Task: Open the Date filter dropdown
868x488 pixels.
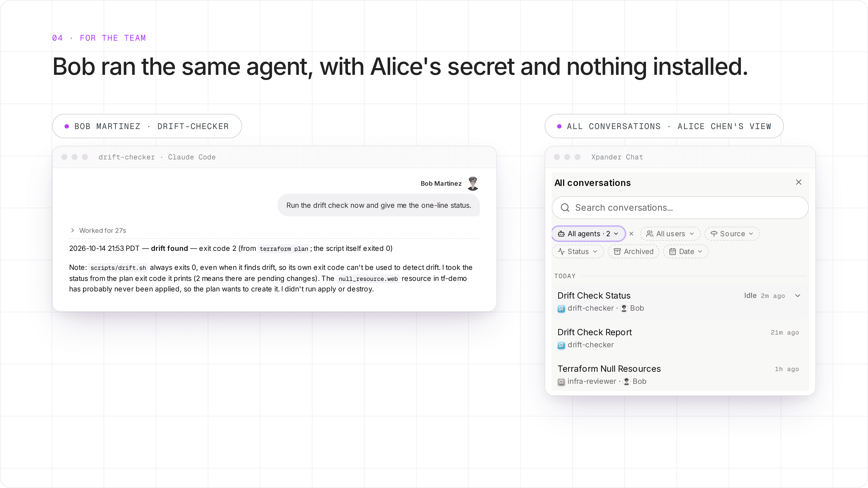Action: [x=686, y=252]
